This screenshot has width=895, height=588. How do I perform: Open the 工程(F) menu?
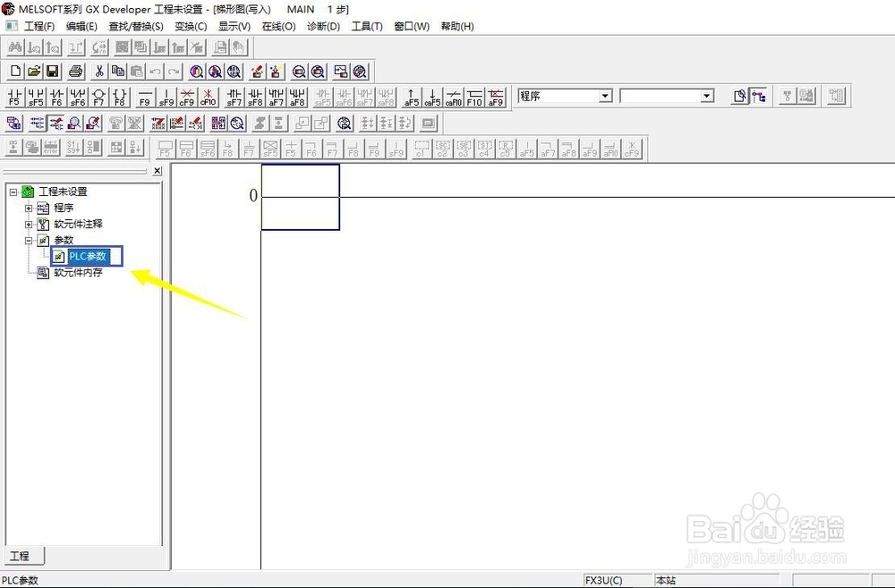pos(39,26)
